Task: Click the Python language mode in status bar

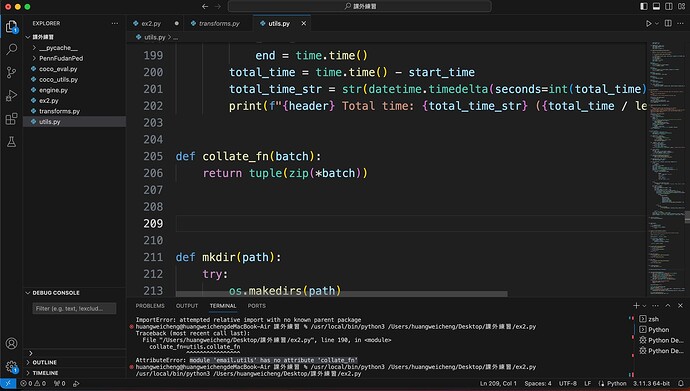Action: 617,384
